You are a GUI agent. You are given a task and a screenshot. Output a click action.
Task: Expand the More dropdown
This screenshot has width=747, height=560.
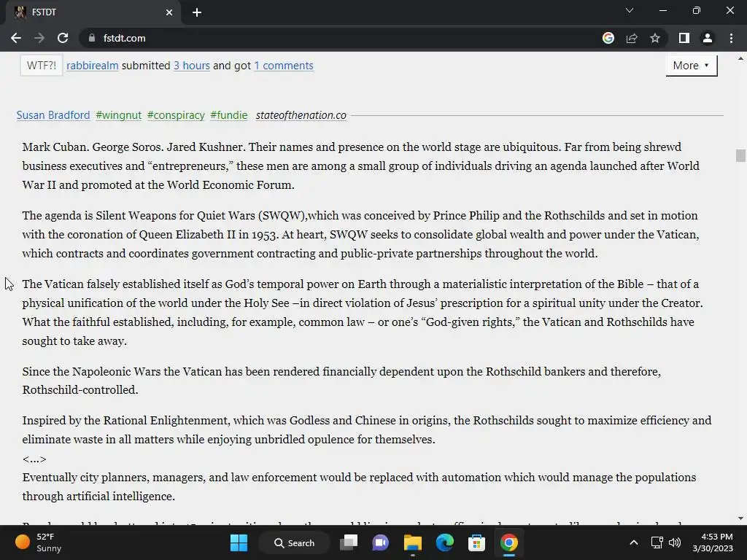[x=692, y=66]
